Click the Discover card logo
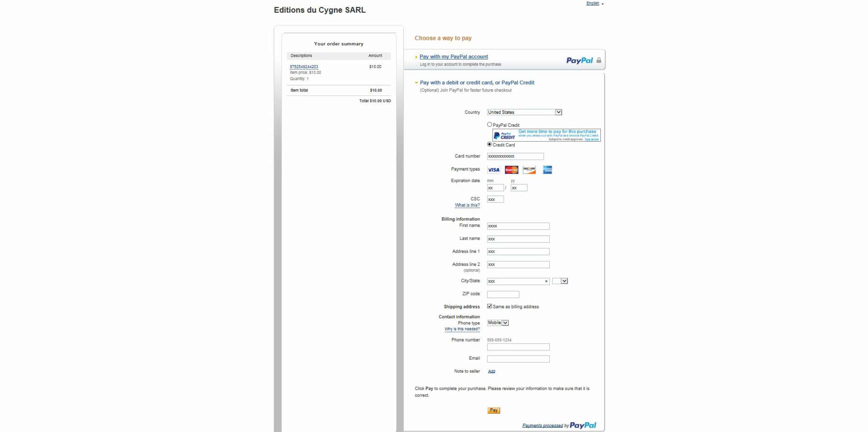The image size is (868, 432). point(529,170)
